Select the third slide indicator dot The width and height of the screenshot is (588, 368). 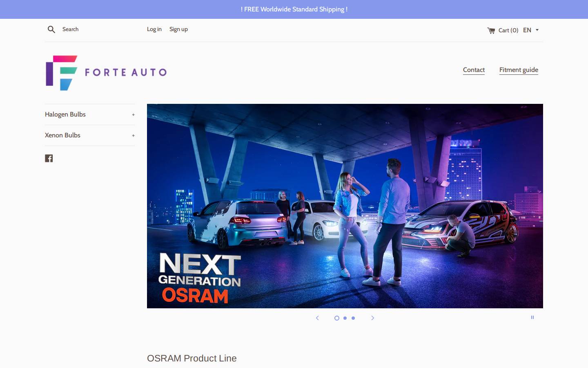click(x=353, y=318)
